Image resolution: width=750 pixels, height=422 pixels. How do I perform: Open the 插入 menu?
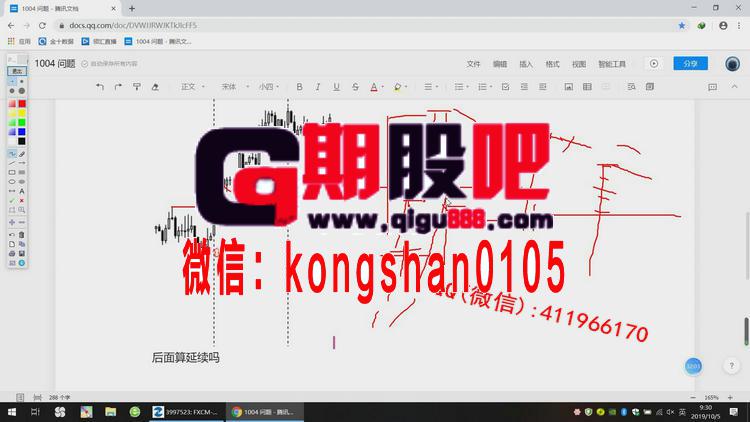point(526,64)
